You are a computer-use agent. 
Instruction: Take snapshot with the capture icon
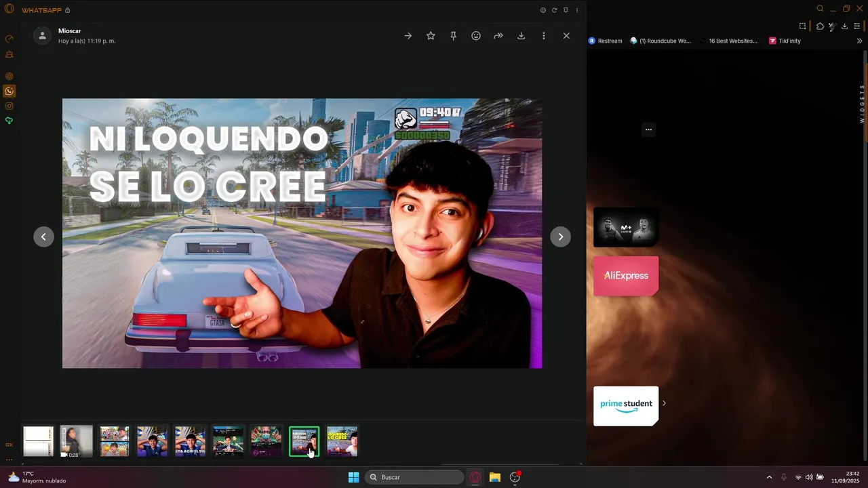click(x=802, y=26)
